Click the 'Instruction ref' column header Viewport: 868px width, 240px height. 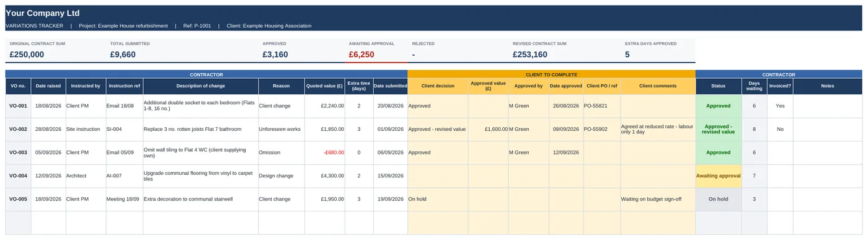[125, 86]
